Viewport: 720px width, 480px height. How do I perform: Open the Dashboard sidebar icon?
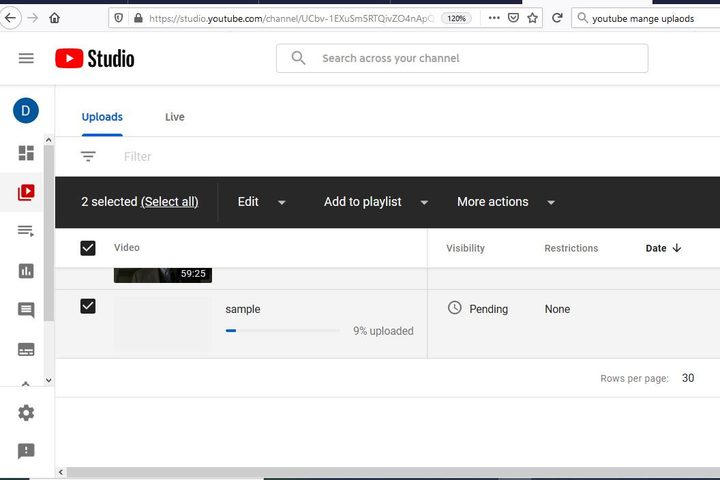point(26,153)
